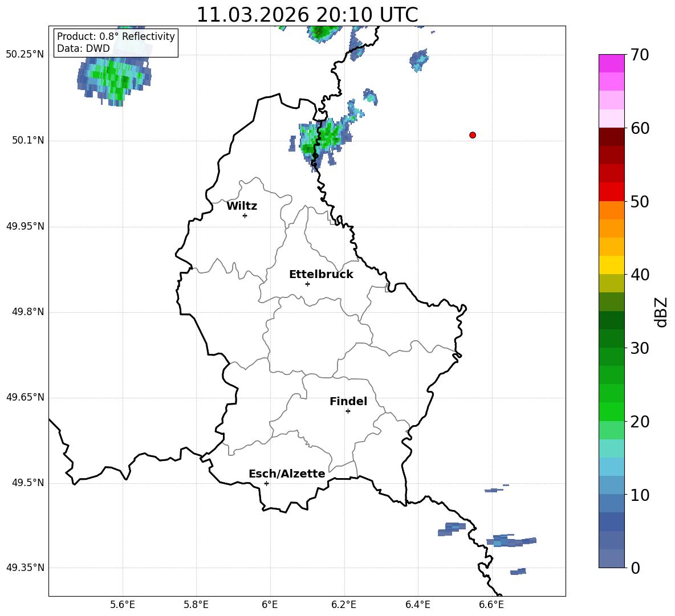Click the Ettelbruck station cross marker
Screen dimensions: 675x616
coord(307,284)
